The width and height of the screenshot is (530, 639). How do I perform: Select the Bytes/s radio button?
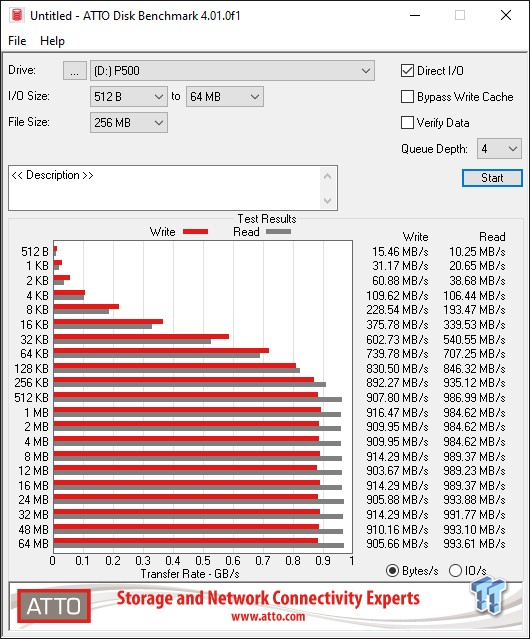pos(392,571)
